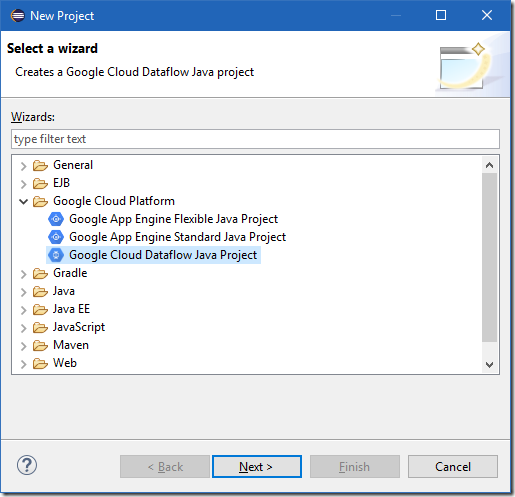Screen dimensions: 515x497
Task: Click the Google App Engine Flexible project icon
Action: [x=56, y=219]
